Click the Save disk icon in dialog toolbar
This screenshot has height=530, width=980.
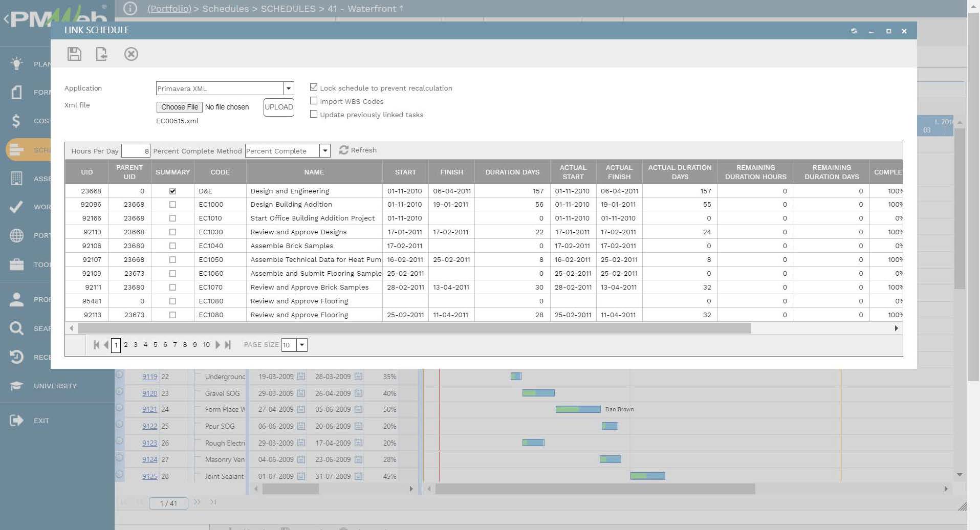pyautogui.click(x=74, y=54)
